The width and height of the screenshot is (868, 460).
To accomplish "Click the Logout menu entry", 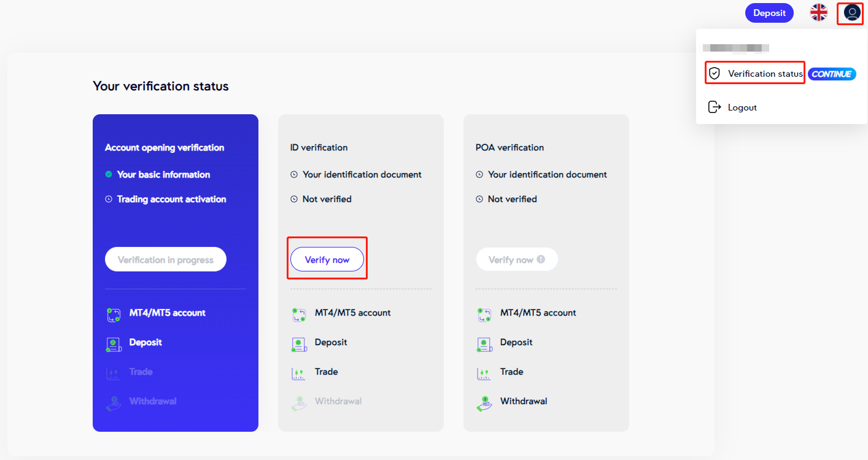I will (742, 107).
